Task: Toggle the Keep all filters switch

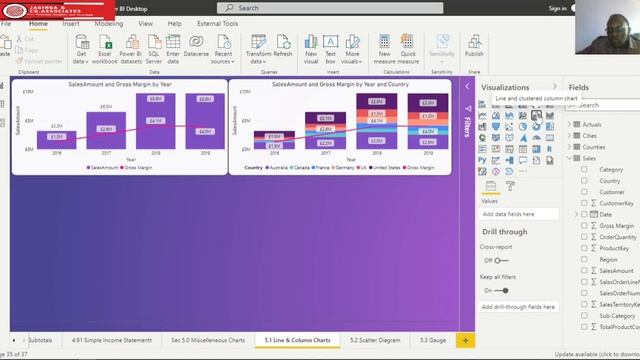Action: pyautogui.click(x=501, y=291)
